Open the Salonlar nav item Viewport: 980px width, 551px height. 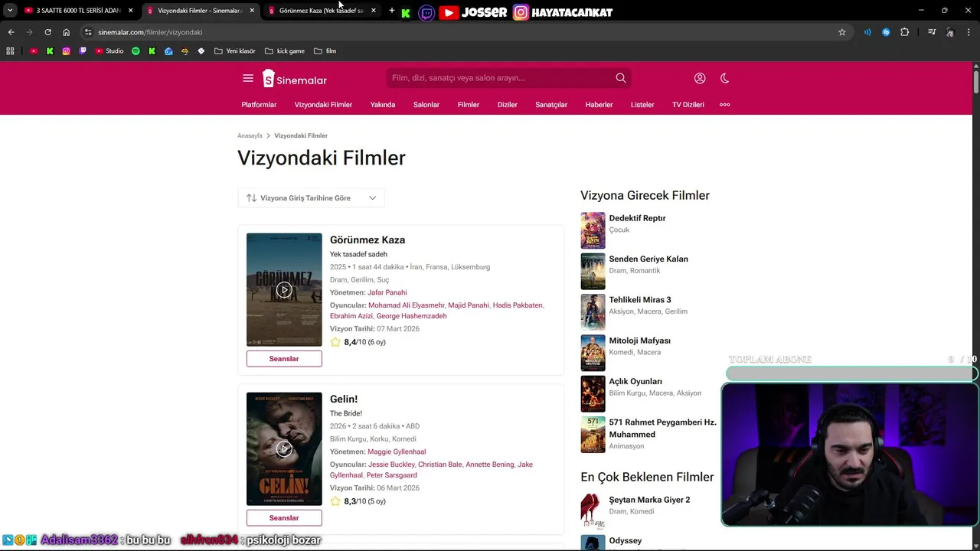click(x=426, y=105)
